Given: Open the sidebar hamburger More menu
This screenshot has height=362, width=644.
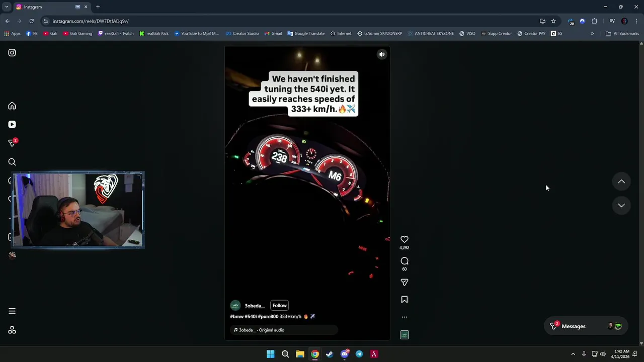Looking at the screenshot, I should coord(12,311).
